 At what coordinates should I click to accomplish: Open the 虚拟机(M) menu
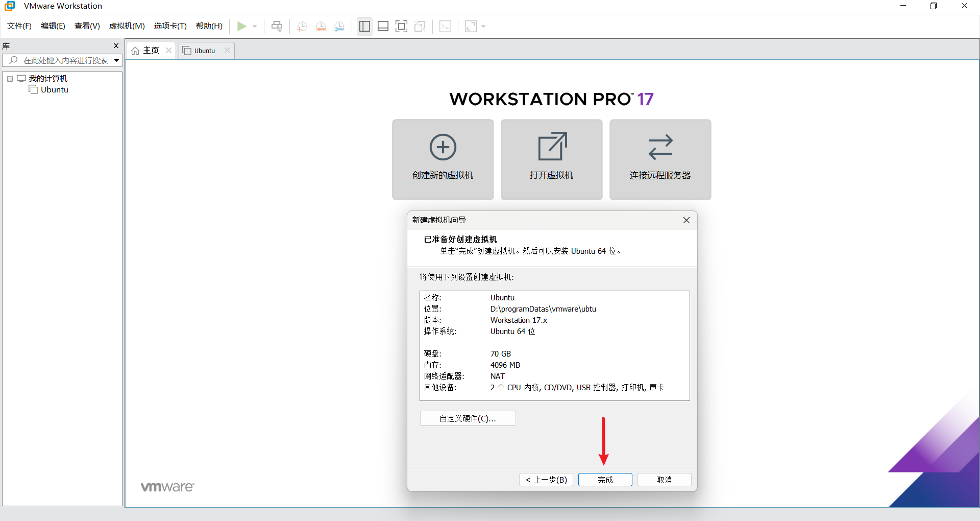pos(127,26)
